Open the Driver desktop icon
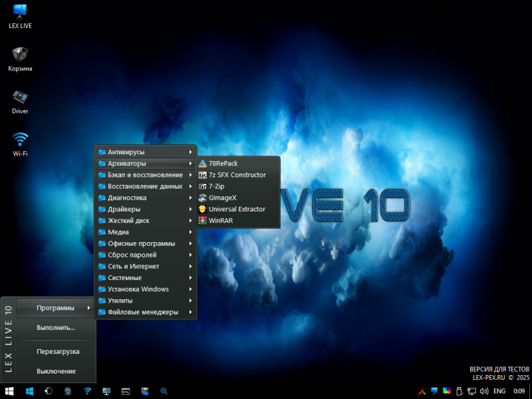 click(x=20, y=100)
